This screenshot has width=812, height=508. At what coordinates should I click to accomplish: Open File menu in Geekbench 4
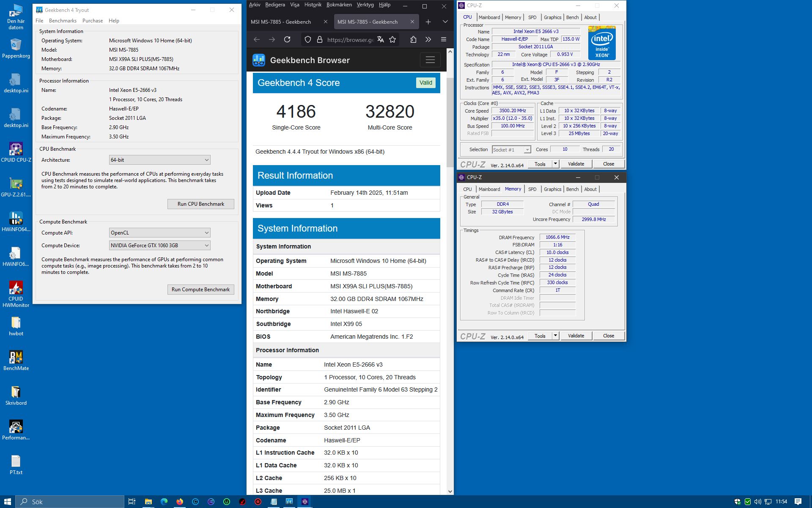click(x=39, y=21)
